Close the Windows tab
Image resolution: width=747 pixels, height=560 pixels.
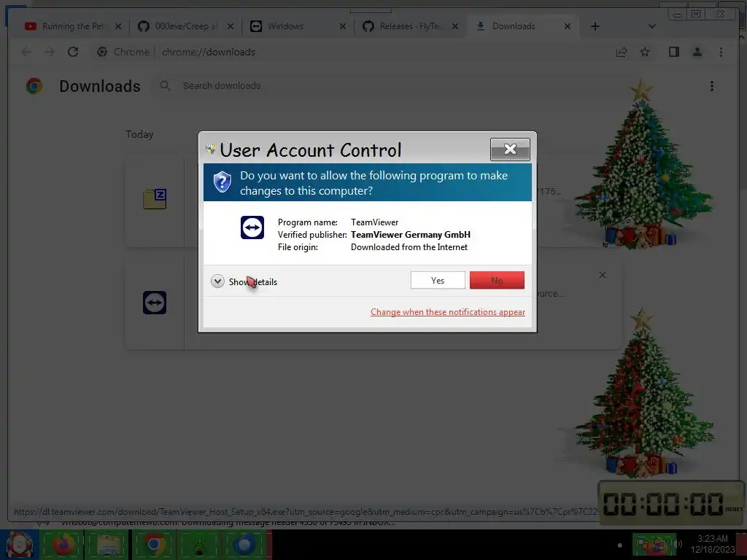(x=343, y=26)
